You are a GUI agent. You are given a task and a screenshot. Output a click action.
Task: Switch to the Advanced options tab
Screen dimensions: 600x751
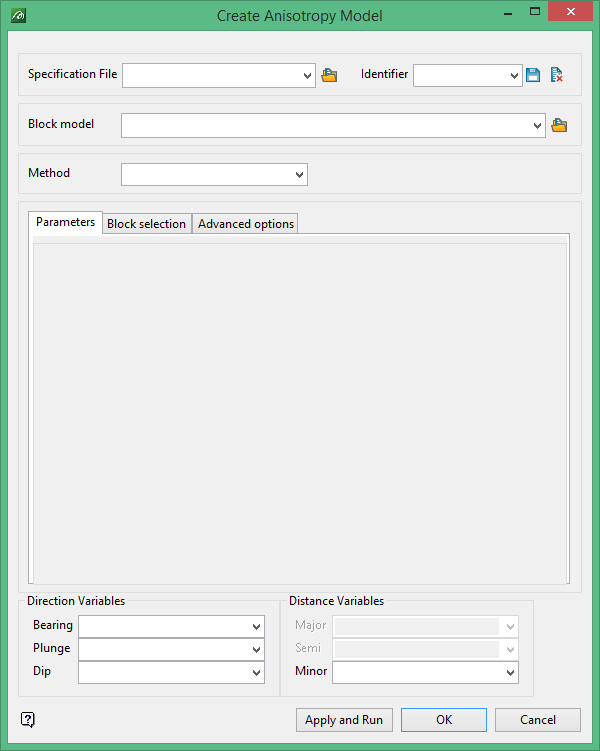click(x=246, y=224)
